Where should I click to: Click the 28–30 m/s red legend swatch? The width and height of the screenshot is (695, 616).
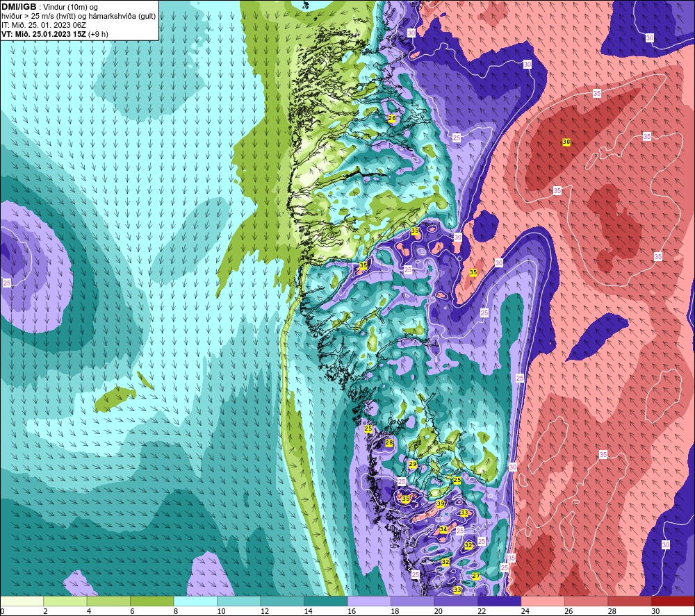(630, 601)
